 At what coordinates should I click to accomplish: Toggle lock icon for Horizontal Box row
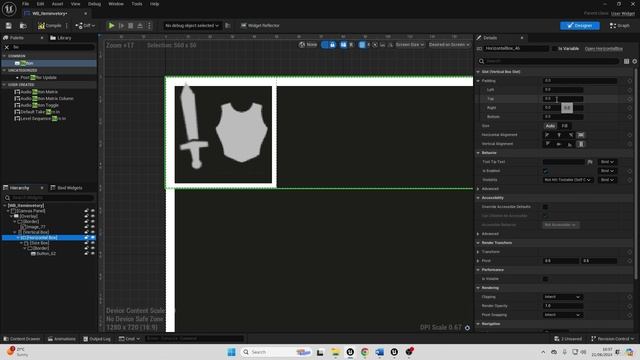pyautogui.click(x=87, y=238)
